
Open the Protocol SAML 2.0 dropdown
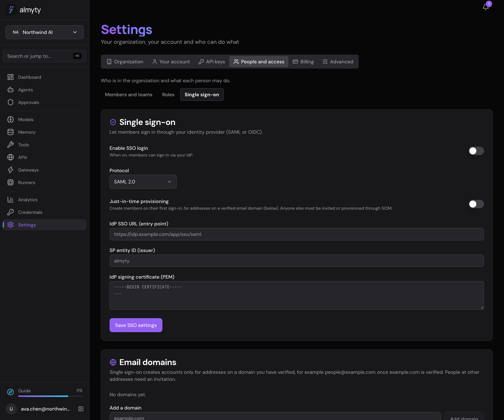click(x=143, y=182)
